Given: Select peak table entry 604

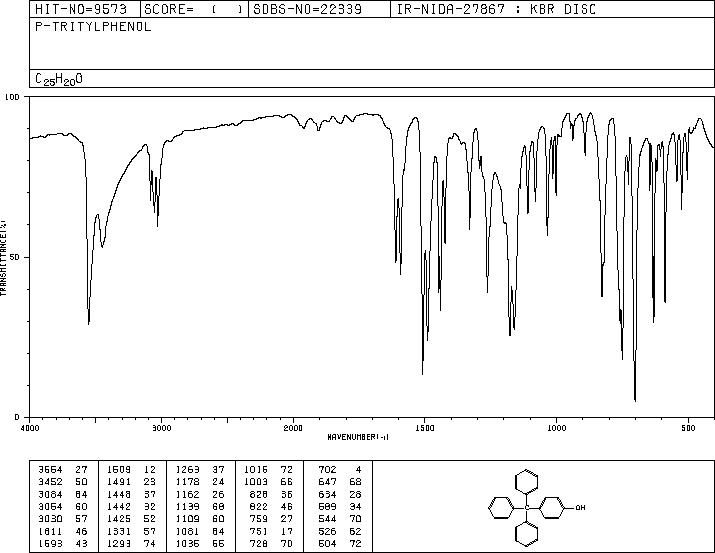Looking at the screenshot, I should coord(327,543).
